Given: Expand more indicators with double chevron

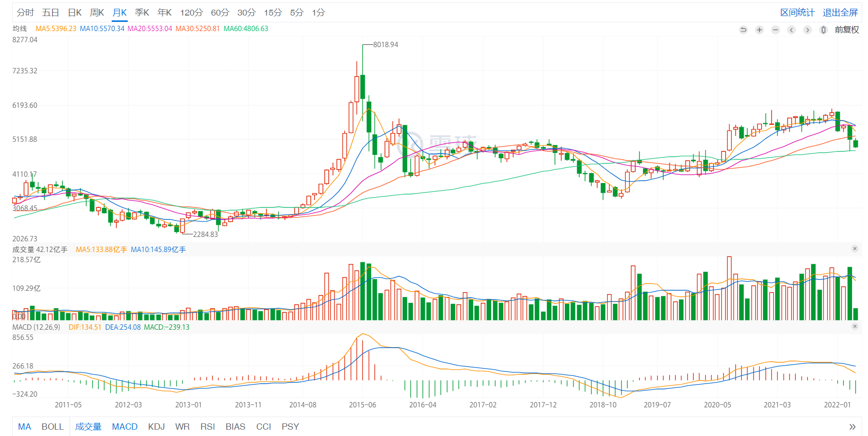Looking at the screenshot, I should click(852, 427).
